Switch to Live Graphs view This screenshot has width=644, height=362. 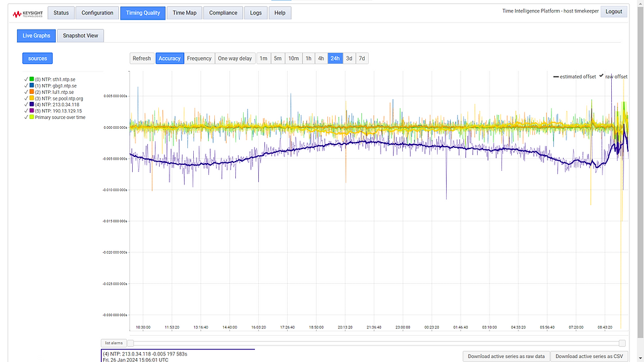[36, 35]
